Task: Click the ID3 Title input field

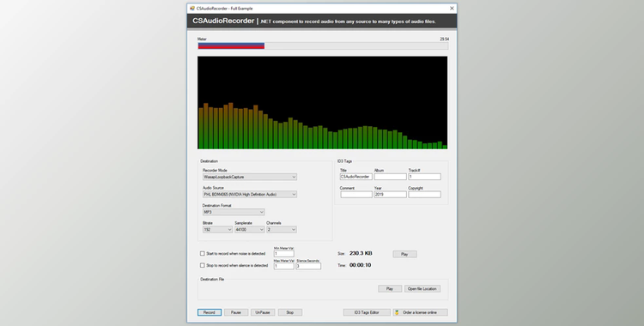Action: [356, 177]
